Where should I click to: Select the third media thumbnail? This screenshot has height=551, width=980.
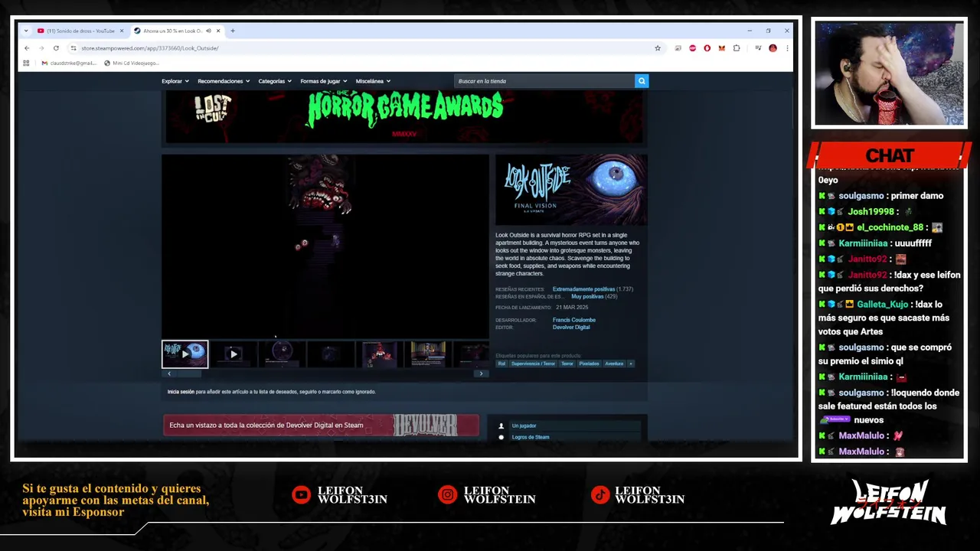[x=282, y=354]
